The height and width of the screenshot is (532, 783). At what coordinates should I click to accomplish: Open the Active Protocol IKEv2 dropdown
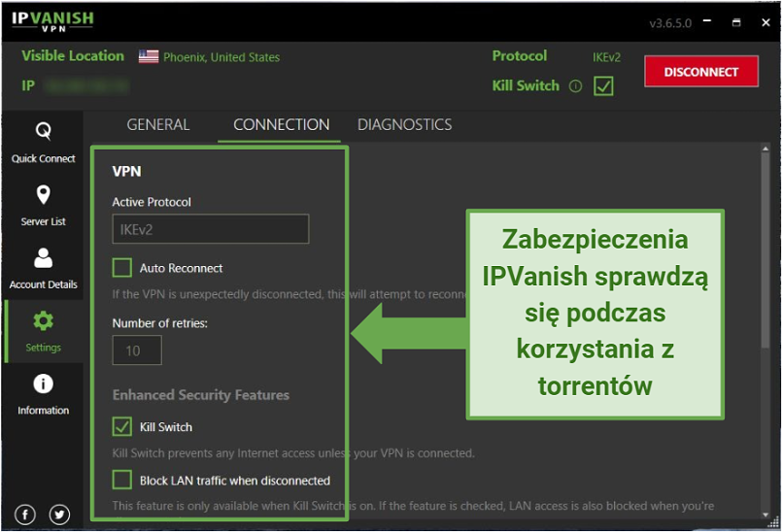(211, 229)
